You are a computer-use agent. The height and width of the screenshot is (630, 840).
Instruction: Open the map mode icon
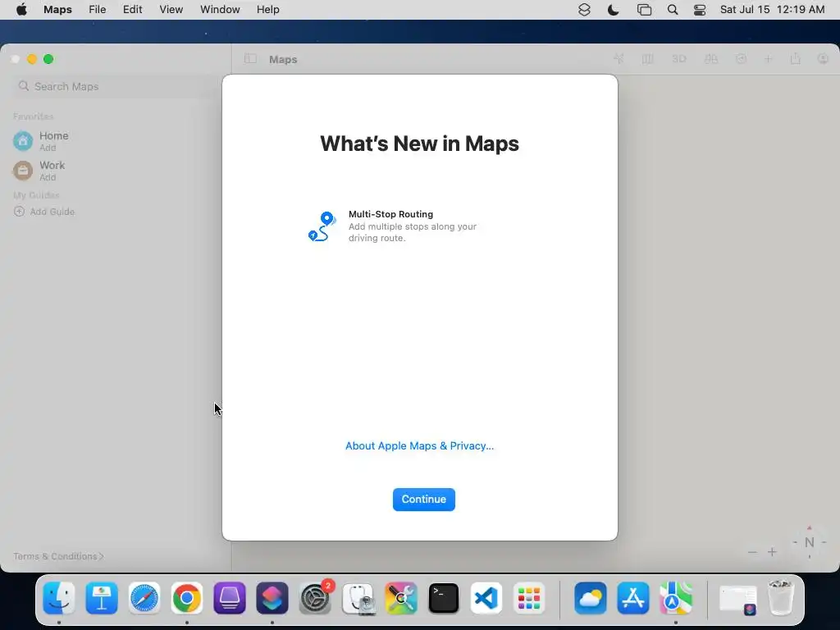click(x=648, y=59)
